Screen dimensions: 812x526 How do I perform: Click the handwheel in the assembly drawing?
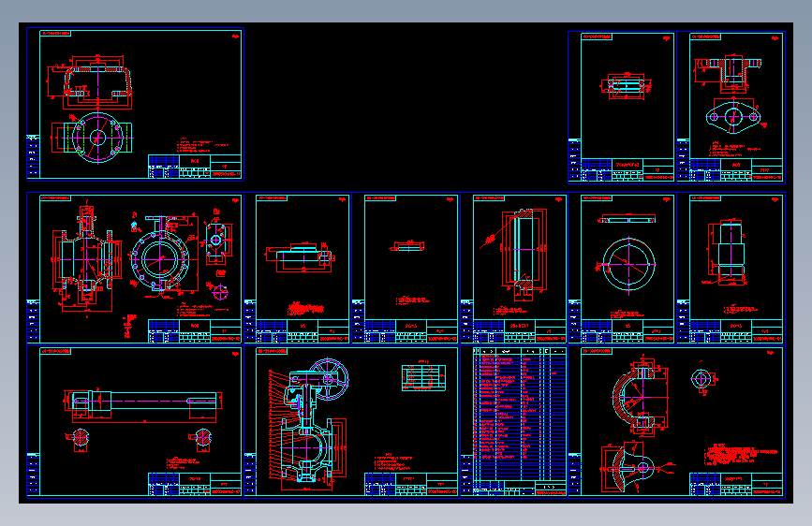click(329, 379)
